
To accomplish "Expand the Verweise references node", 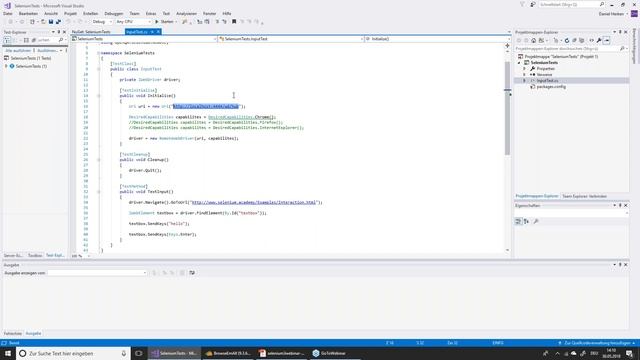I will 524,75.
